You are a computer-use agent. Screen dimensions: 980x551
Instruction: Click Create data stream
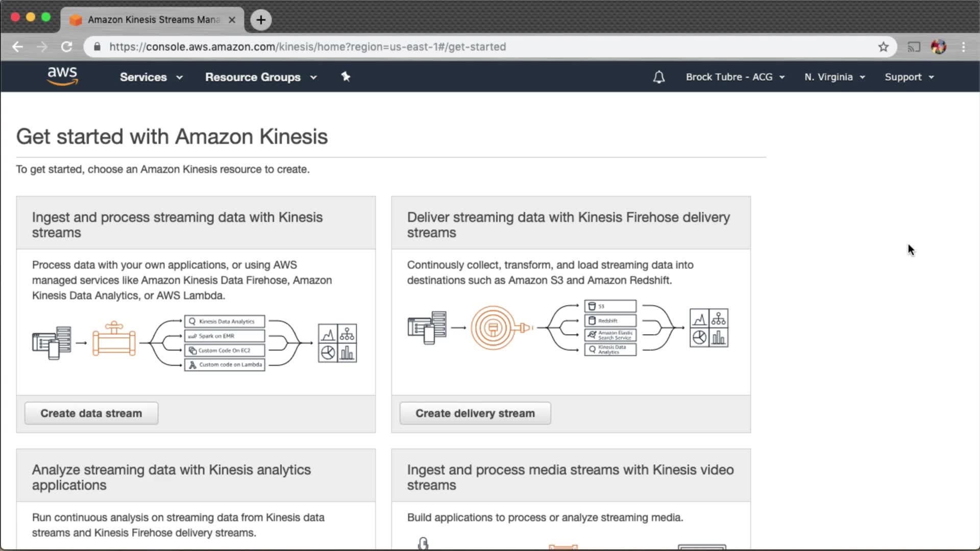click(91, 413)
